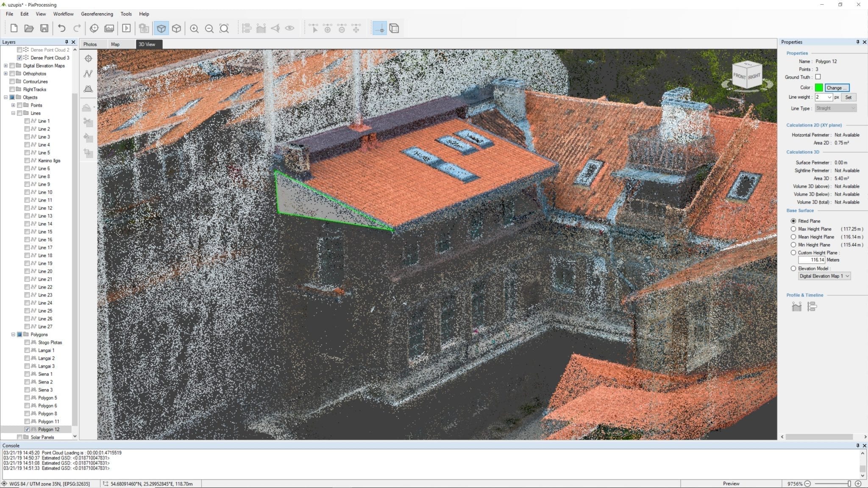Viewport: 868px width, 488px height.
Task: Toggle the 3D perspective cube toolbar icon
Action: click(x=161, y=28)
